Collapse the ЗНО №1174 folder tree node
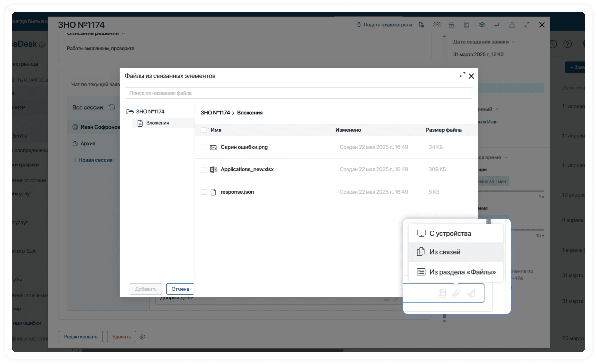The height and width of the screenshot is (364, 597). pyautogui.click(x=130, y=112)
